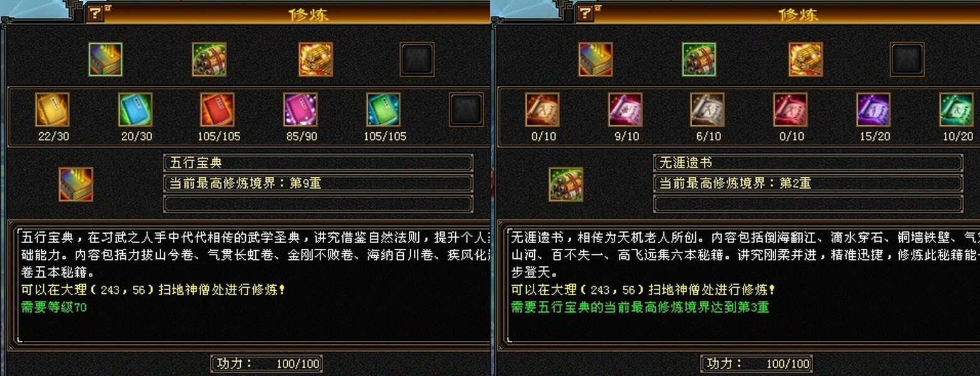Click the 五行宝典 name field
The width and height of the screenshot is (980, 376).
click(x=318, y=163)
